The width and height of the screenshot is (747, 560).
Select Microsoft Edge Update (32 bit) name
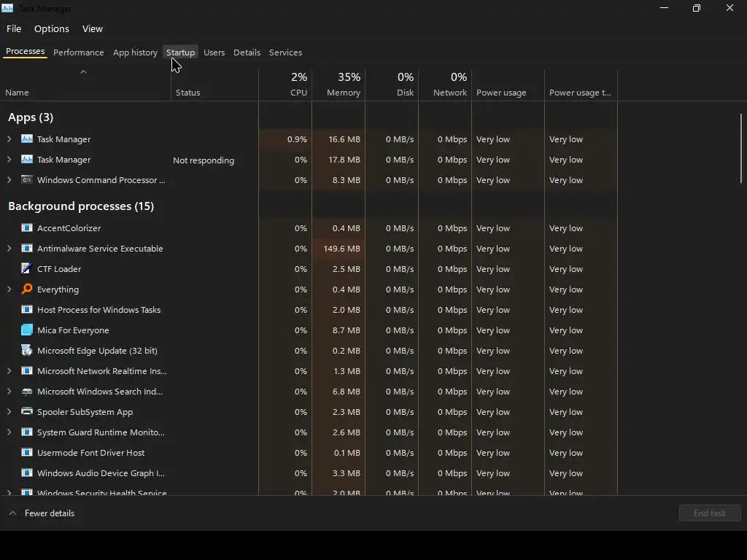pyautogui.click(x=97, y=351)
